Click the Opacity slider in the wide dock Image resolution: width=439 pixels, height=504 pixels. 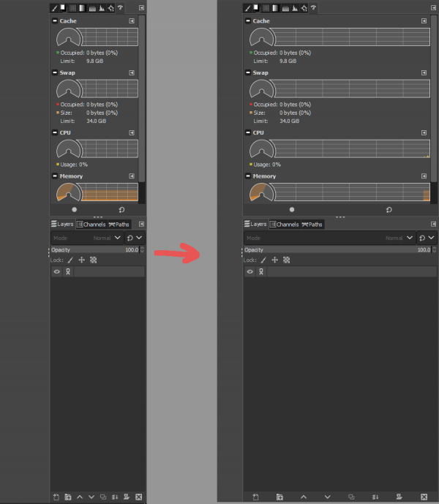click(x=338, y=249)
